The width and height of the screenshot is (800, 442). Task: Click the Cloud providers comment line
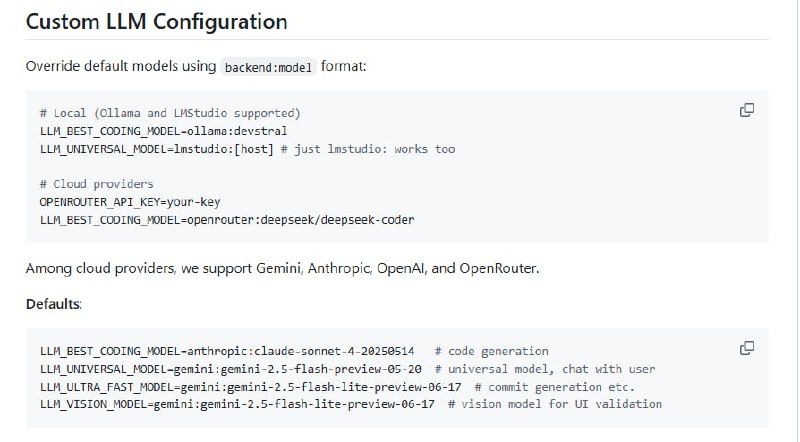click(x=96, y=184)
